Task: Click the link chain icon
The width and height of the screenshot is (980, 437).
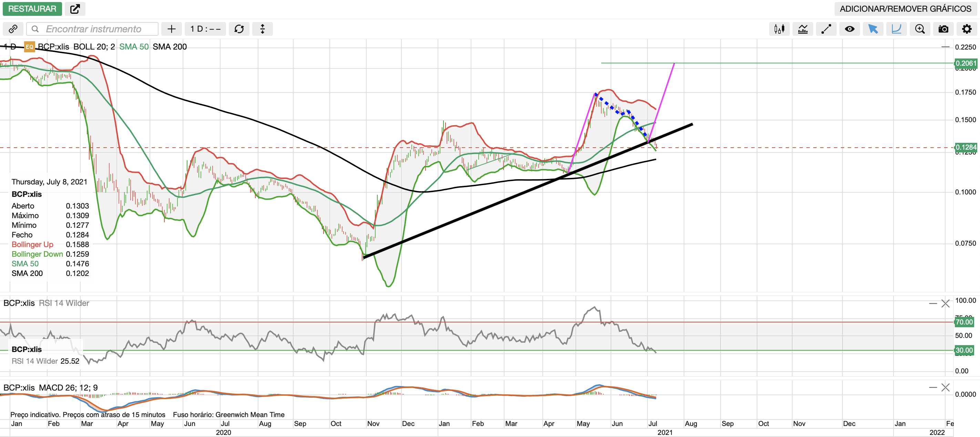Action: point(13,29)
